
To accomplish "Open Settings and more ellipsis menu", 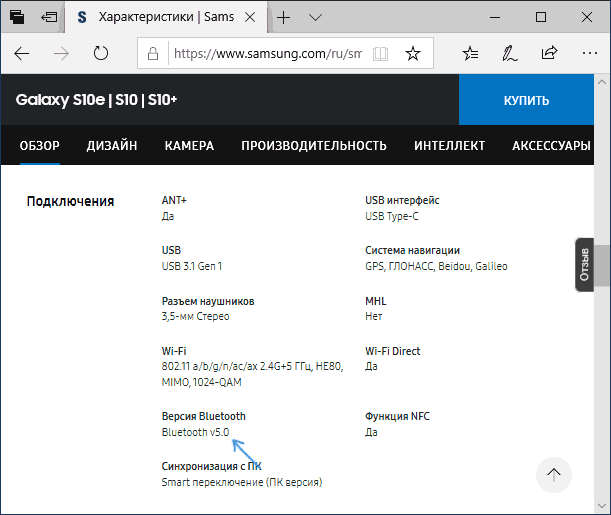I will pos(590,53).
